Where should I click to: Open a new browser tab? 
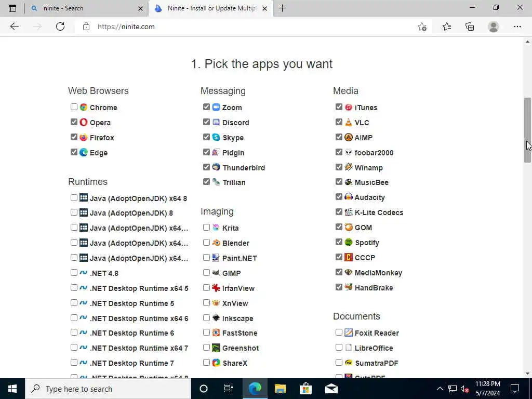click(x=282, y=8)
